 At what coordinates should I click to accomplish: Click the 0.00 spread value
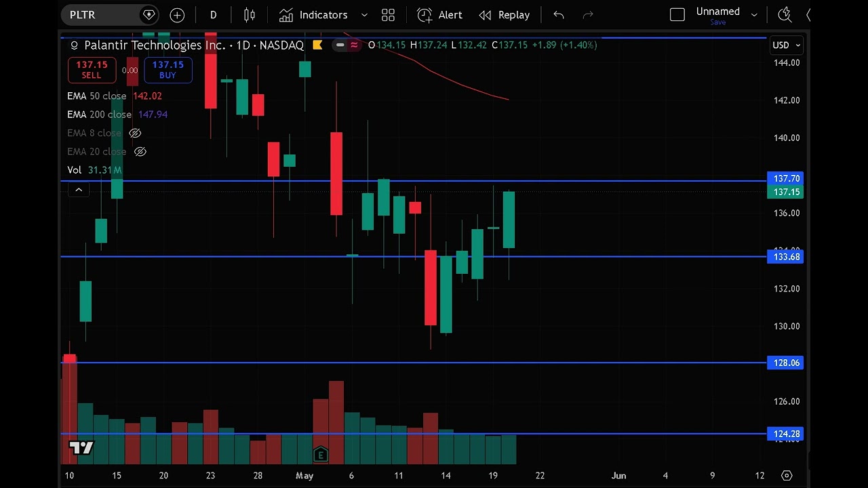click(130, 70)
